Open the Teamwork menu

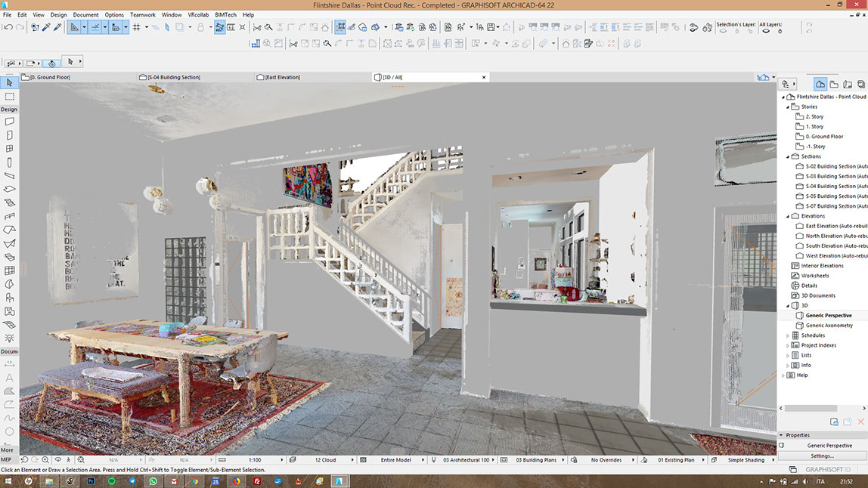pos(142,14)
